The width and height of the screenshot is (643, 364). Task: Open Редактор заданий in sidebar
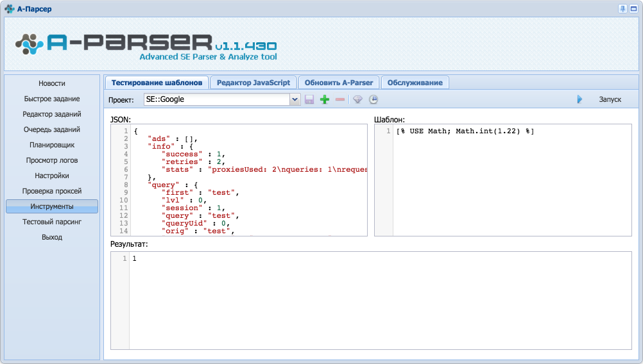52,114
